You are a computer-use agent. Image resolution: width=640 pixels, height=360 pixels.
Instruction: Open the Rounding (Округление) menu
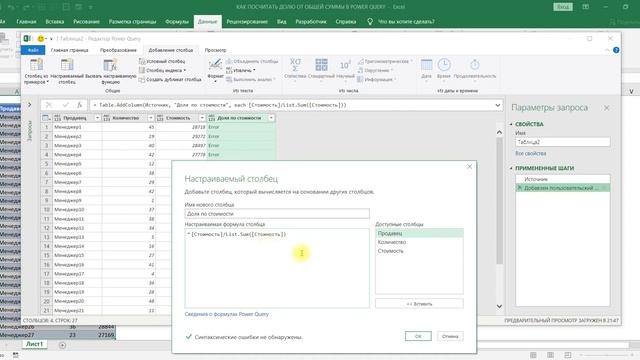click(376, 70)
